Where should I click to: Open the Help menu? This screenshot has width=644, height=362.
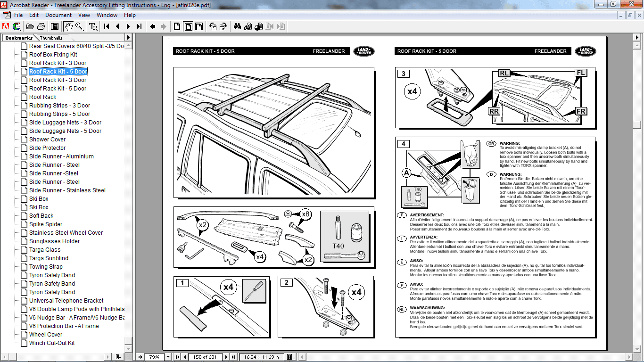(130, 15)
